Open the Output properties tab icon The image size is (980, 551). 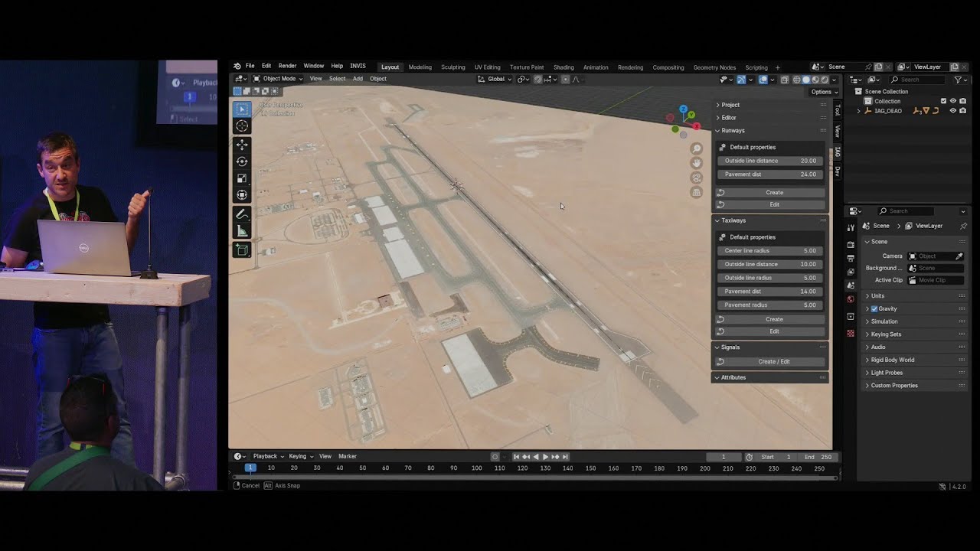tap(851, 258)
